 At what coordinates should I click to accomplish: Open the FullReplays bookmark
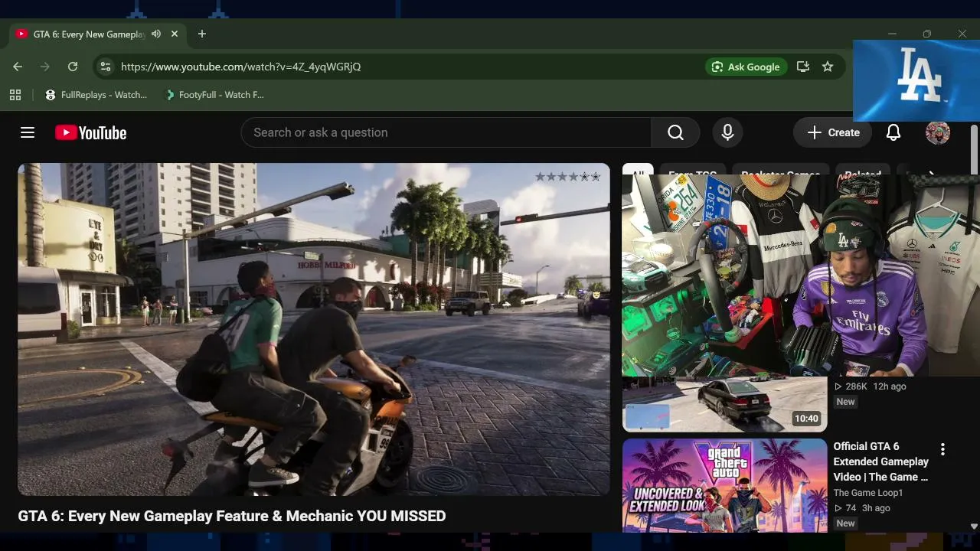(96, 95)
